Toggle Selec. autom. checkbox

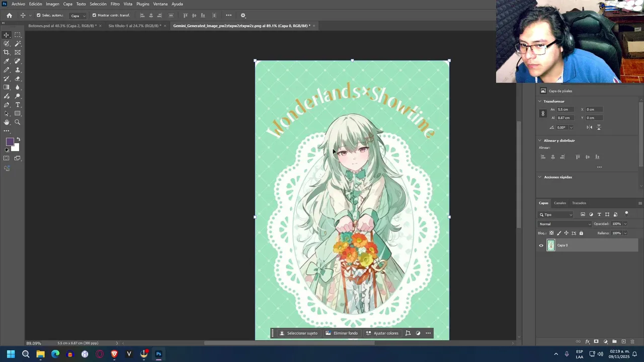(x=39, y=15)
